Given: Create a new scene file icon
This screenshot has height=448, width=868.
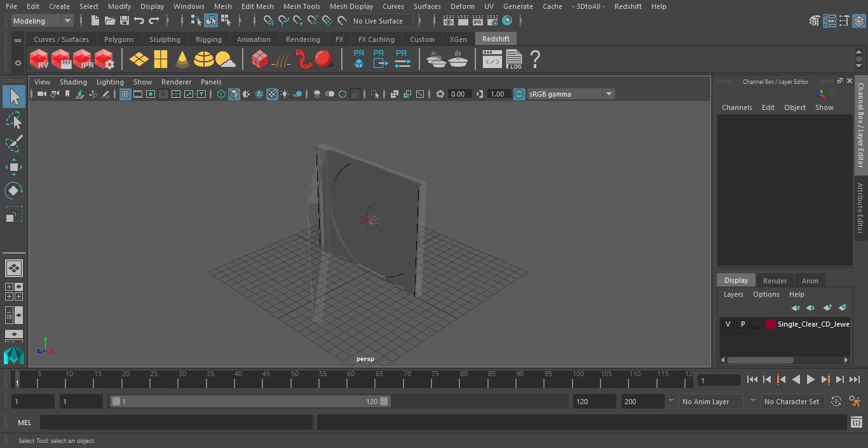Looking at the screenshot, I should click(x=95, y=21).
